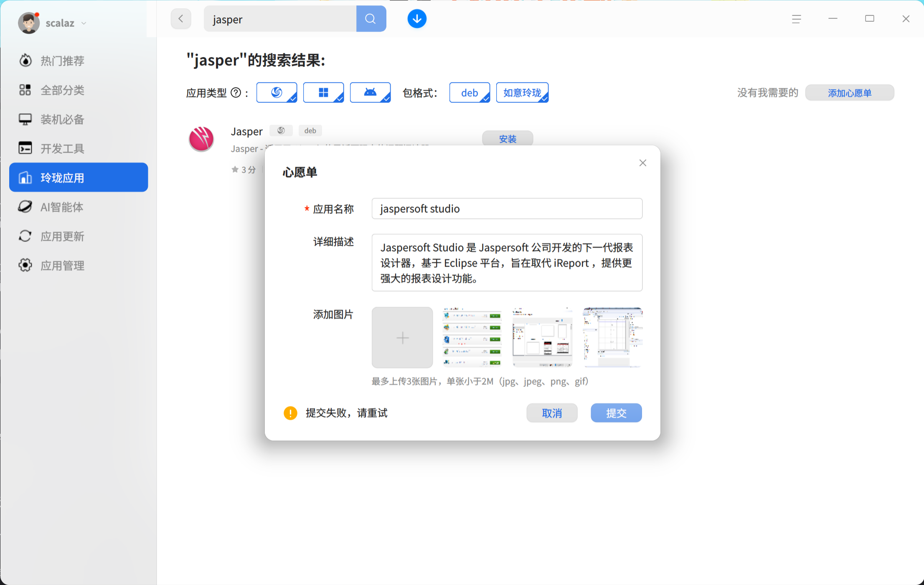Open AI智能体 section
The height and width of the screenshot is (585, 924).
(79, 207)
